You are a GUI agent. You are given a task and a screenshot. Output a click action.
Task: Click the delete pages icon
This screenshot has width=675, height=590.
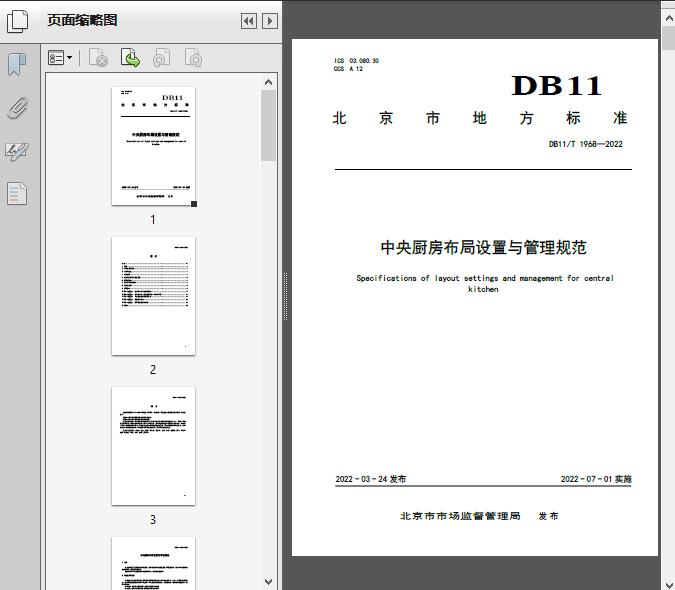click(98, 58)
